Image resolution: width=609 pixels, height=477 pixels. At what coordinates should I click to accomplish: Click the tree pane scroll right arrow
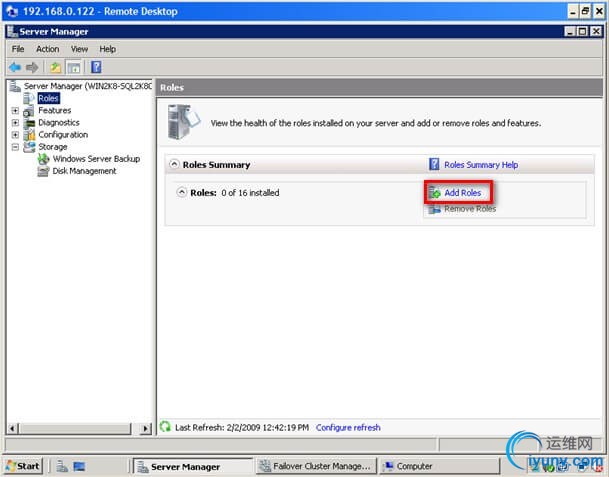point(145,428)
